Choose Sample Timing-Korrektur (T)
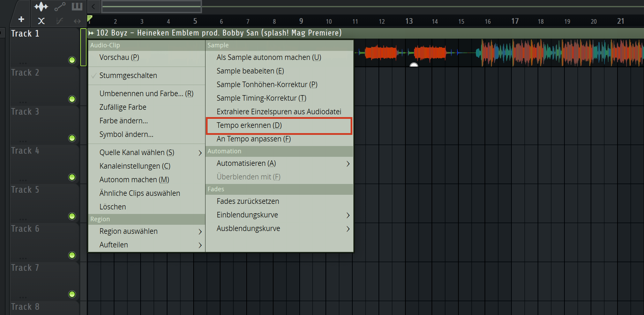The image size is (644, 315). point(279,98)
